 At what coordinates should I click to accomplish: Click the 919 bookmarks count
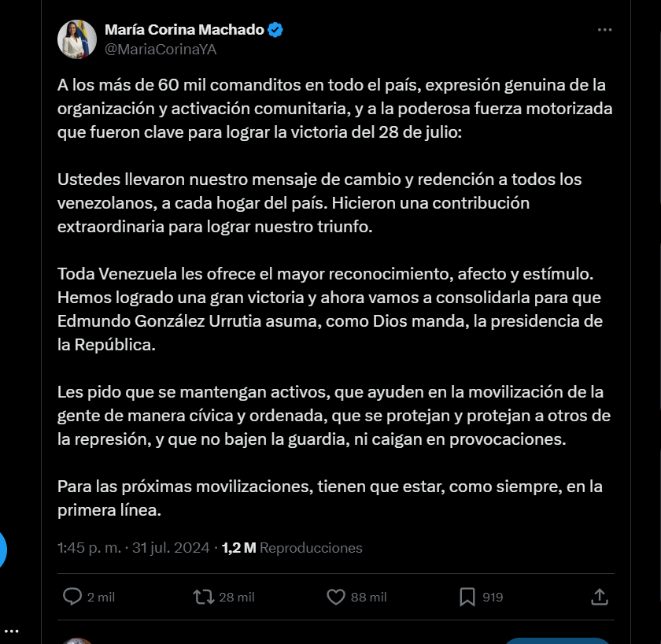click(493, 598)
